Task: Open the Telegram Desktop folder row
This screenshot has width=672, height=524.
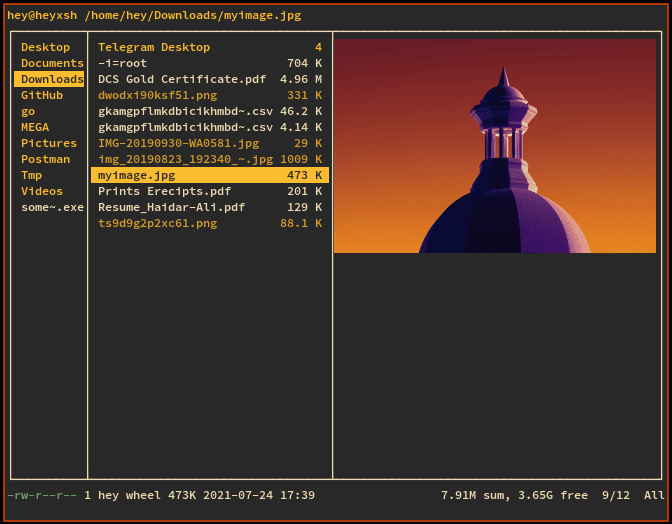Action: tap(210, 47)
